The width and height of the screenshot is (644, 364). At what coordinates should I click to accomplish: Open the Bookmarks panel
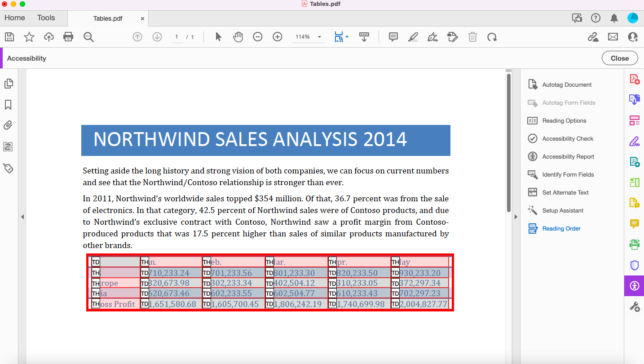tap(8, 105)
